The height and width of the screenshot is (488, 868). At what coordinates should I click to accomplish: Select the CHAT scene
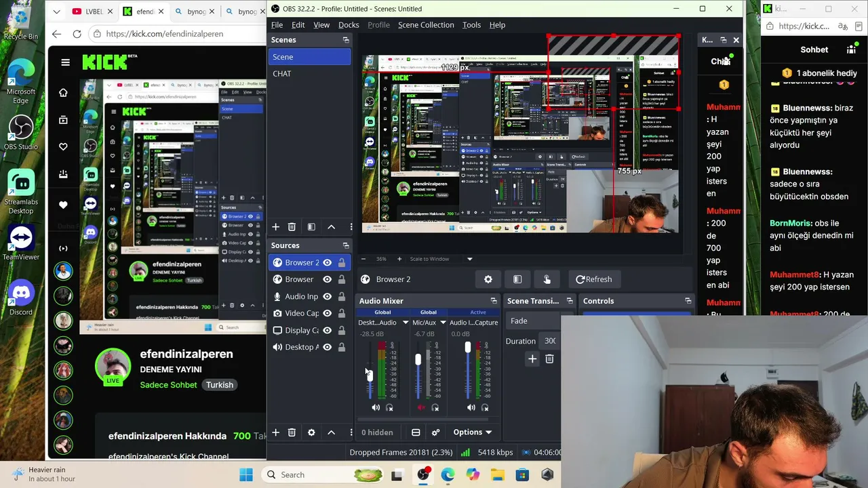pos(309,74)
